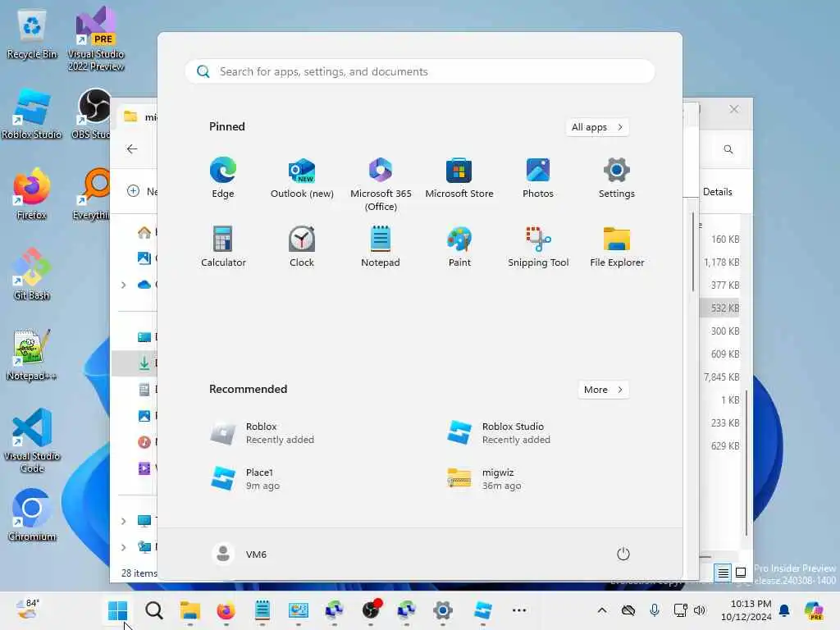Screen dimensions: 840x630
Task: Open Firefox from the taskbar
Action: coord(226,610)
